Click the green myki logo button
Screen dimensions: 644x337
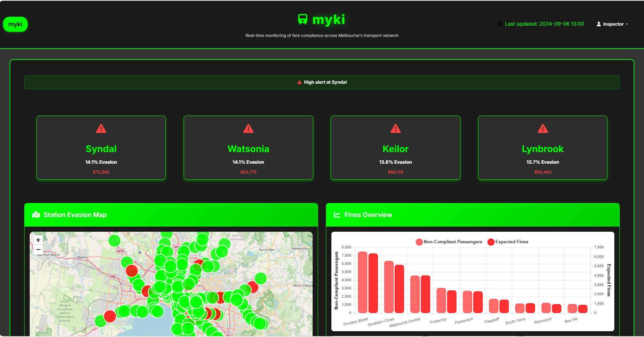click(x=15, y=24)
